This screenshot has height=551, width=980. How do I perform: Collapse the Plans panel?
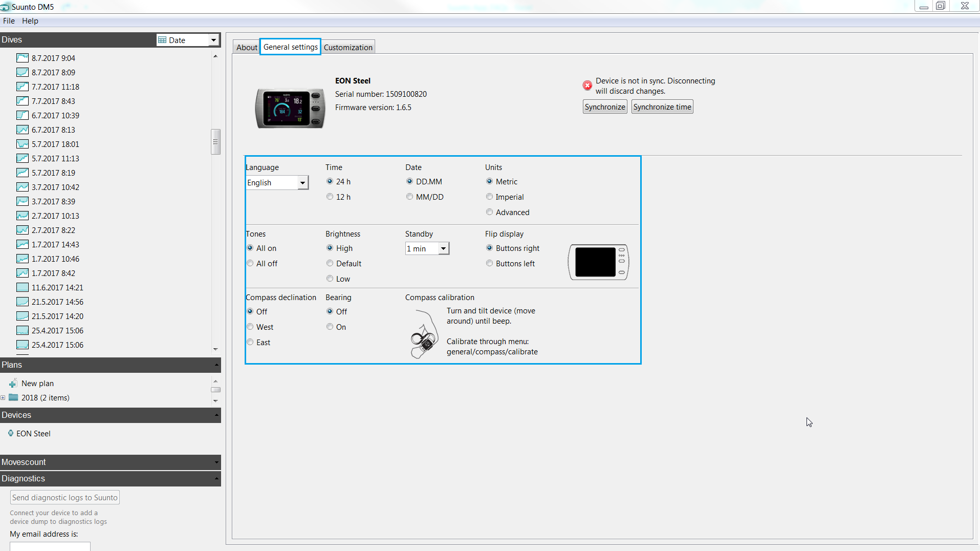click(x=216, y=365)
